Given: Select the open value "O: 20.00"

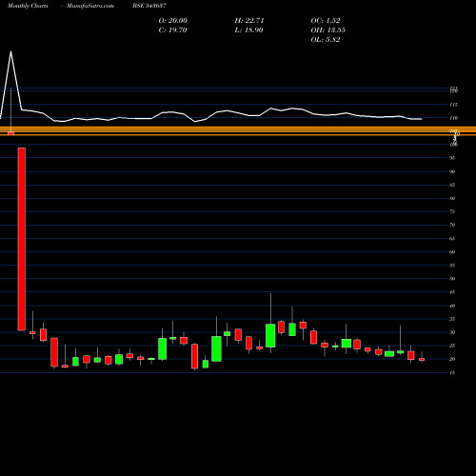Looking at the screenshot, I should pos(173,21).
